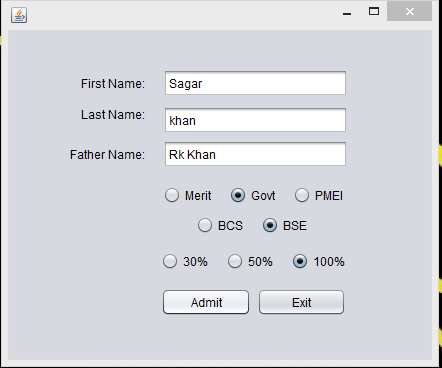Screen dimensions: 442x368
Task: Click the Exit button
Action: pos(301,302)
